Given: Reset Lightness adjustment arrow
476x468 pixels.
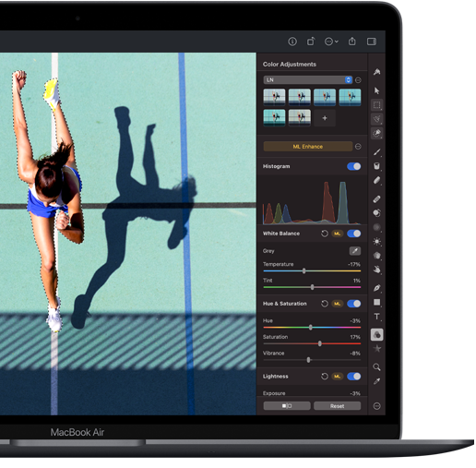Looking at the screenshot, I should (325, 377).
